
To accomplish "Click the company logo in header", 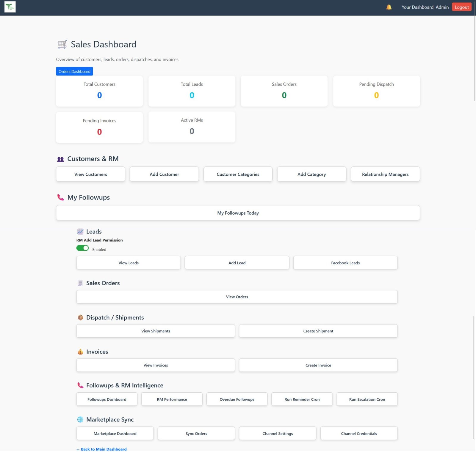I will click(x=10, y=7).
